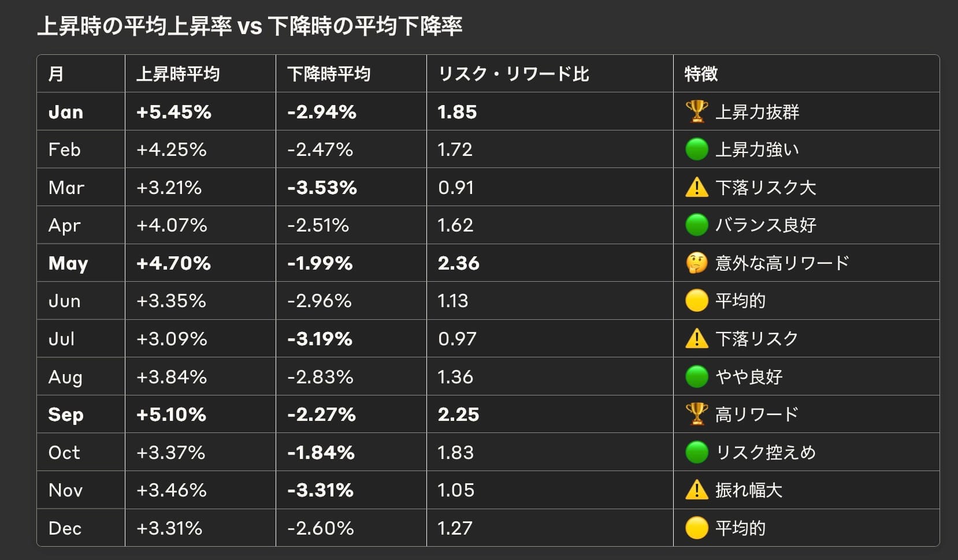
Task: Click the 上昇時平均 column header
Action: point(178,74)
